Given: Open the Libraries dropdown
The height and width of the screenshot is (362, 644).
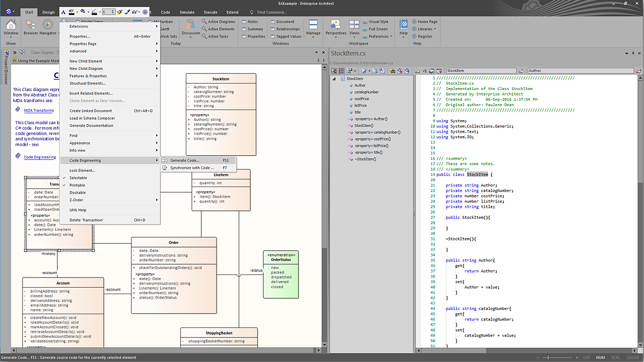Looking at the screenshot, I should [424, 29].
